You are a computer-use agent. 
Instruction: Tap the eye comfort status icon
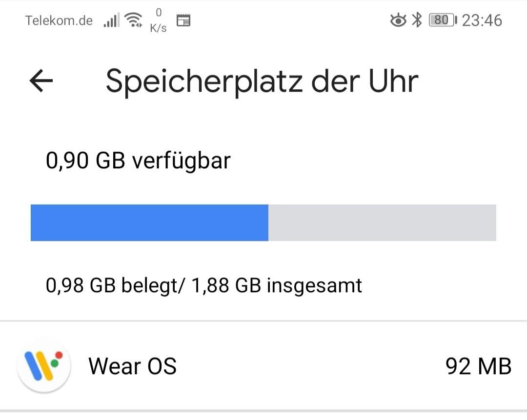[x=398, y=20]
